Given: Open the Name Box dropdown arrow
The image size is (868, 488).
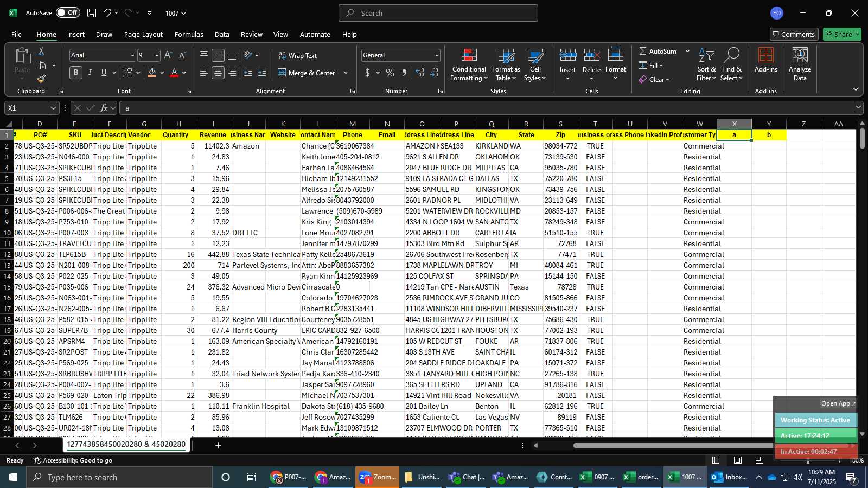Looking at the screenshot, I should coord(53,108).
